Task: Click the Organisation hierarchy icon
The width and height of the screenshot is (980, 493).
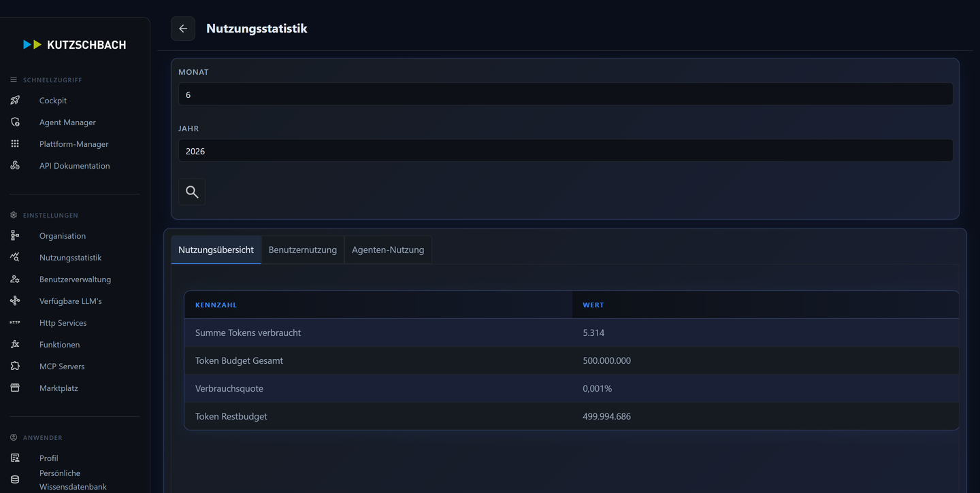Action: pyautogui.click(x=15, y=236)
